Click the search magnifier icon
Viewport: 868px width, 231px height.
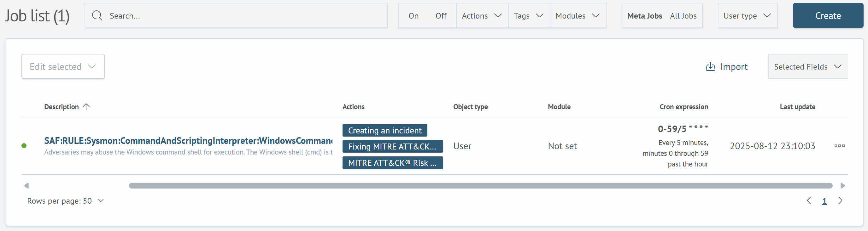tap(97, 16)
